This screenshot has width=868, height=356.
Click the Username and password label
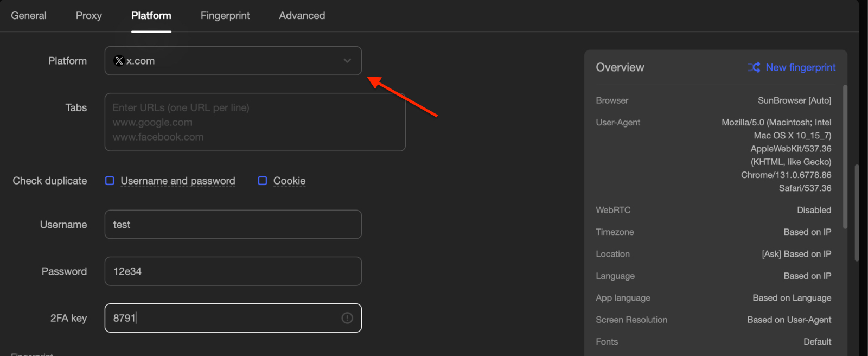click(x=178, y=181)
